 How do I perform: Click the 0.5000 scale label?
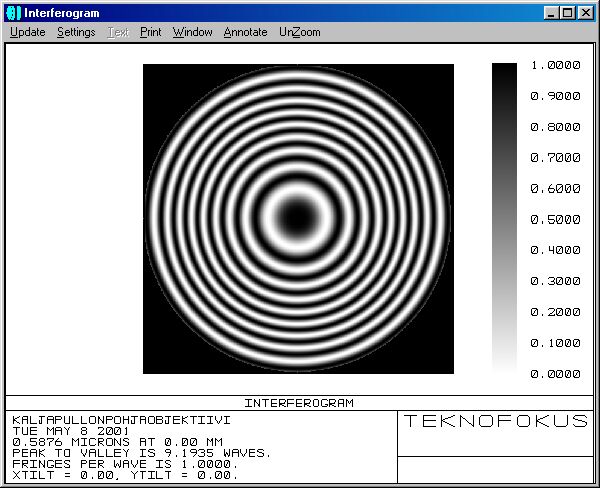coord(555,219)
